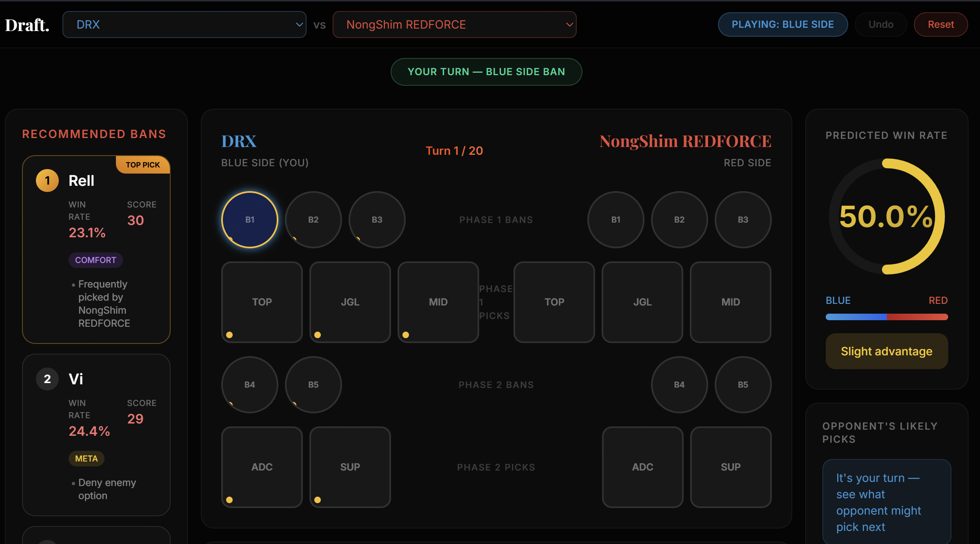Select the Rell top pick recommendation card

pyautogui.click(x=96, y=249)
